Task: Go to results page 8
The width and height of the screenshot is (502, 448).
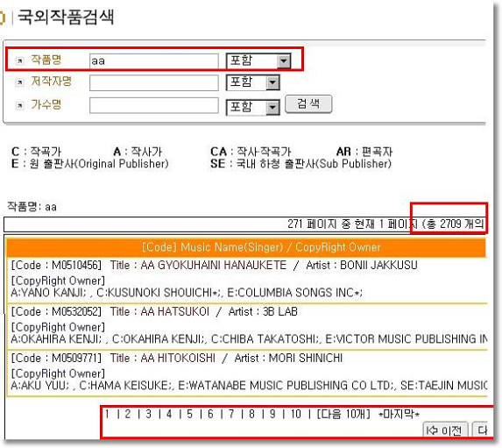Action: pos(251,414)
